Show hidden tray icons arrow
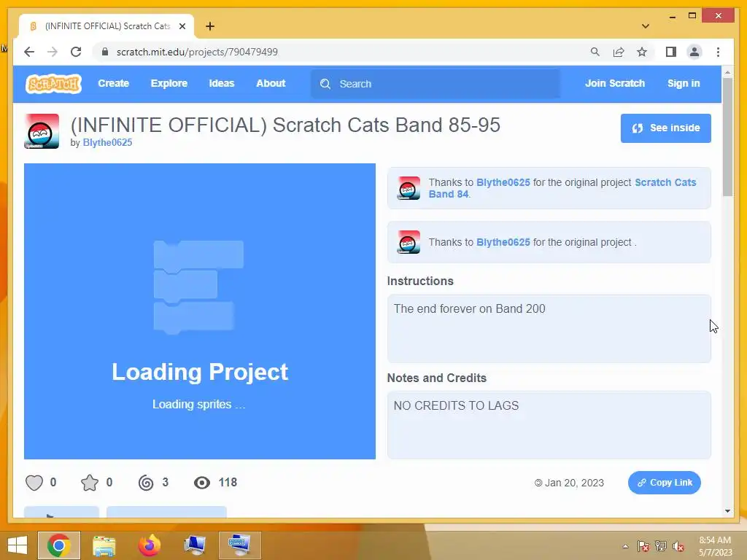This screenshot has height=560, width=747. click(625, 546)
